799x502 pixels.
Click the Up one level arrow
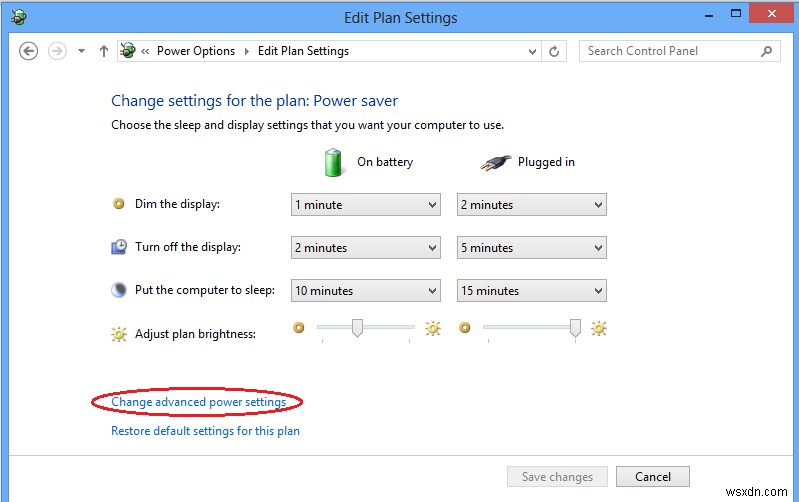[x=104, y=51]
